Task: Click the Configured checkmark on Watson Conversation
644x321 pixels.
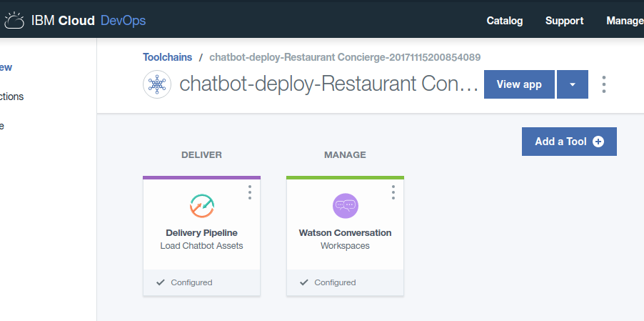Action: 304,282
